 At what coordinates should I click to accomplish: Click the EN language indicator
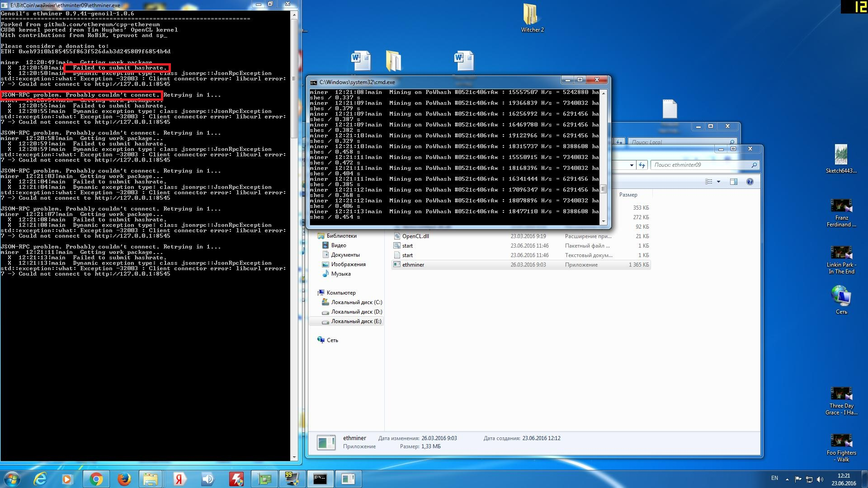(774, 478)
